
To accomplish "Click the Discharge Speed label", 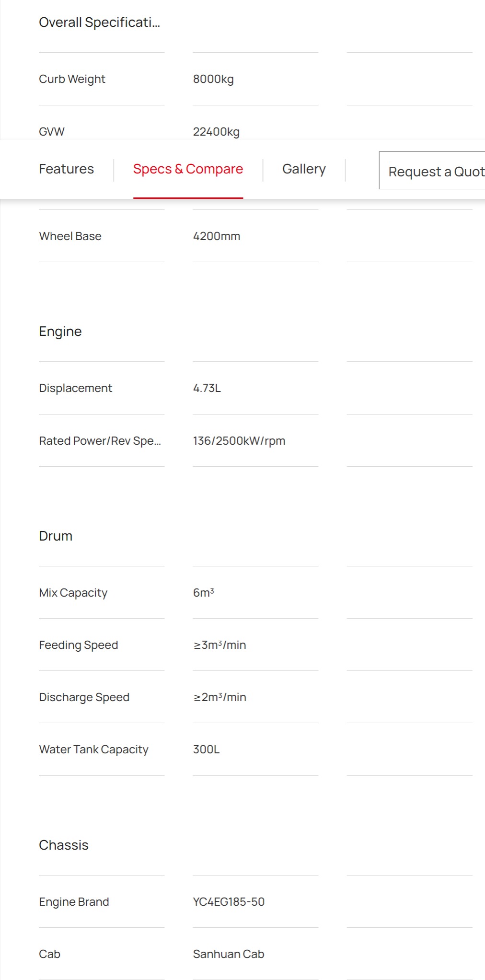I will (84, 697).
